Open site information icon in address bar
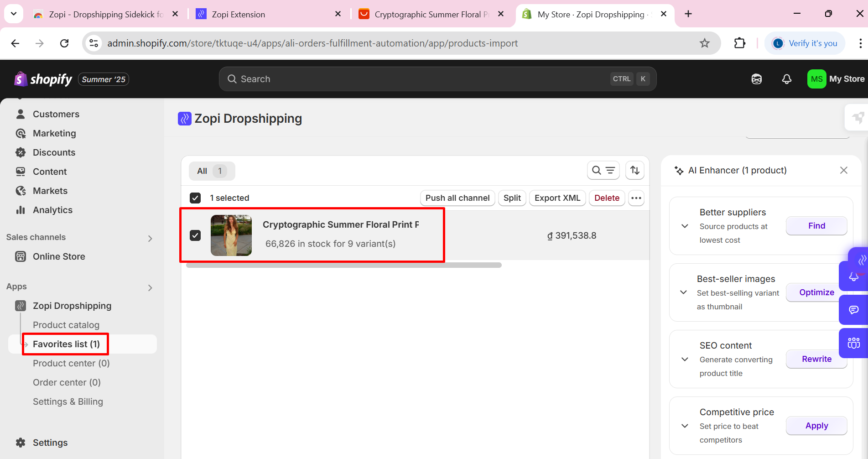Viewport: 868px width, 459px height. pyautogui.click(x=94, y=43)
